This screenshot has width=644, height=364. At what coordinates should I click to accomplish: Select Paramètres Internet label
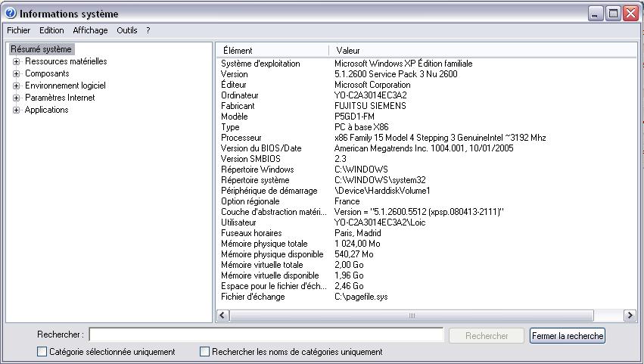pyautogui.click(x=60, y=98)
